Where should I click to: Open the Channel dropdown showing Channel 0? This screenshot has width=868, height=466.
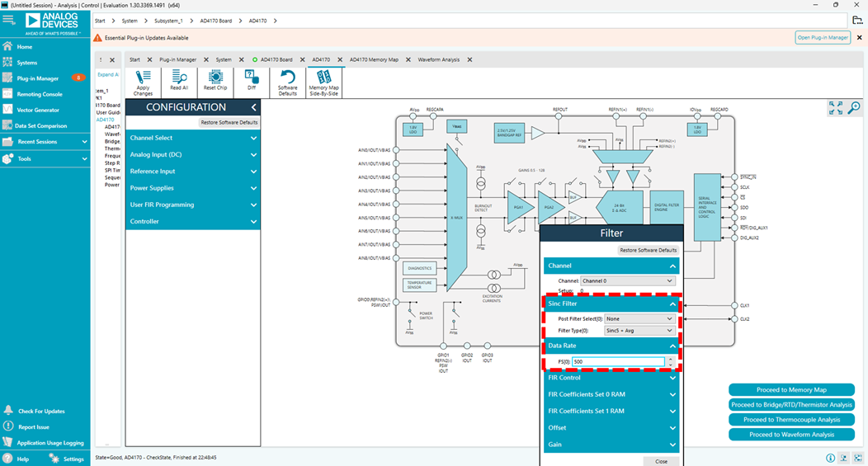click(x=627, y=281)
